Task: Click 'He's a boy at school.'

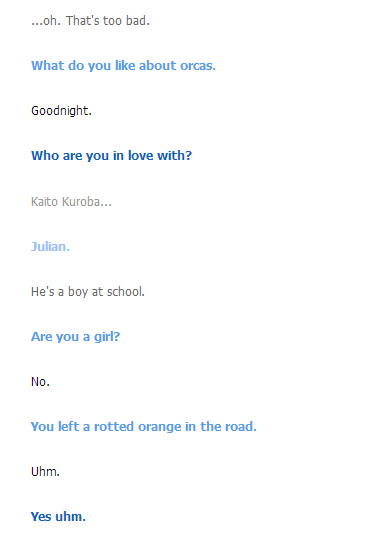Action: [x=88, y=292]
